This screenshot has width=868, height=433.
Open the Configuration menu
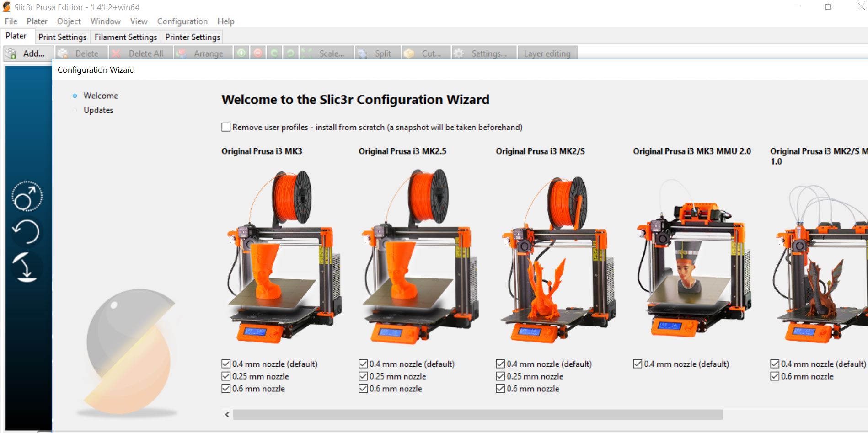(182, 21)
